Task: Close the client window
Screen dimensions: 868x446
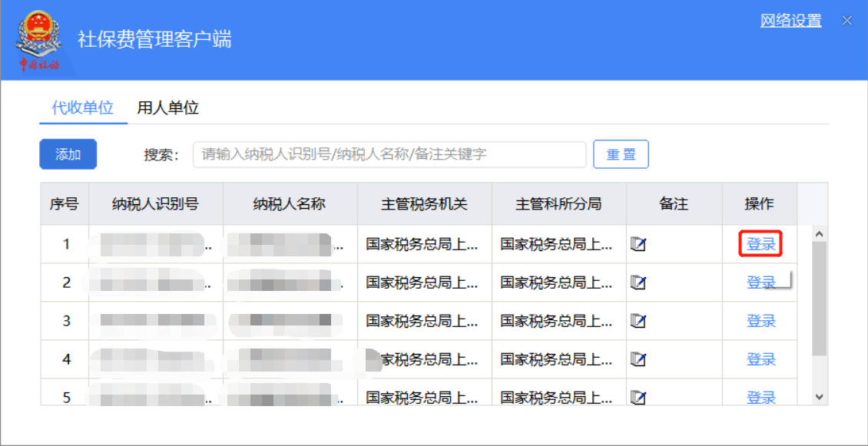Action: (846, 21)
